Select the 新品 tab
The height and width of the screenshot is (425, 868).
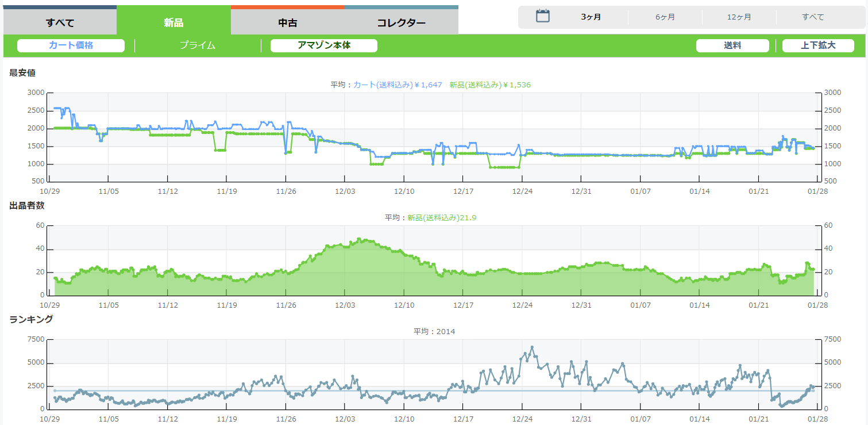pos(173,23)
